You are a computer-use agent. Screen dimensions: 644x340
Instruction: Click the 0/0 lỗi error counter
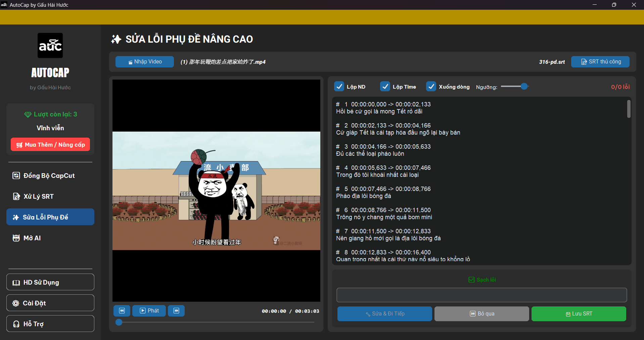[x=620, y=87]
